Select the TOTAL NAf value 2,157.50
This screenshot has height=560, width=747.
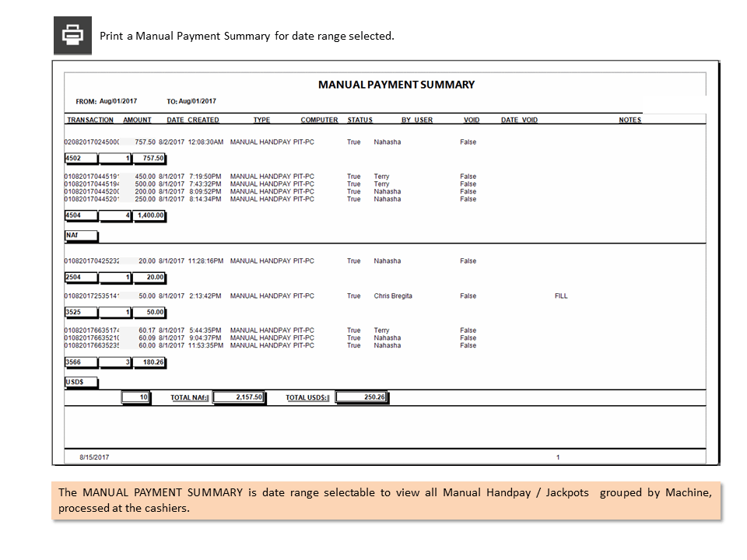(239, 397)
